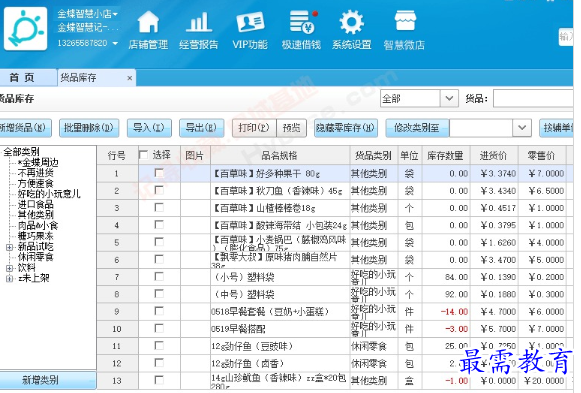Select *金蝶周边 category
This screenshot has width=581, height=393.
pos(38,162)
